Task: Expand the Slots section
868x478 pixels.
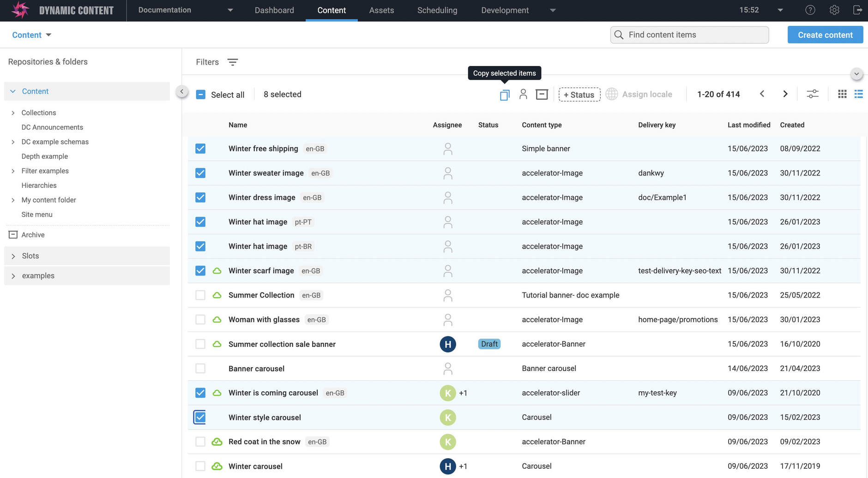Action: (13, 256)
